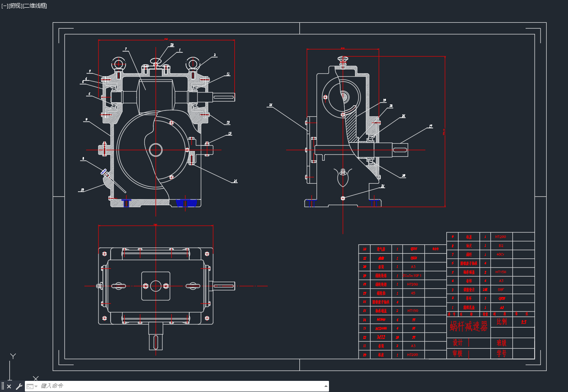Select the 蜗杆减速器 title text
Screen dimensions: 568x392
coord(469,327)
